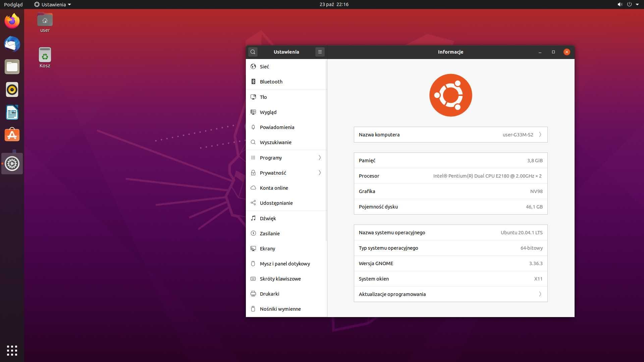The width and height of the screenshot is (644, 362).
Task: Click the volume indicator in top bar
Action: coord(620,4)
